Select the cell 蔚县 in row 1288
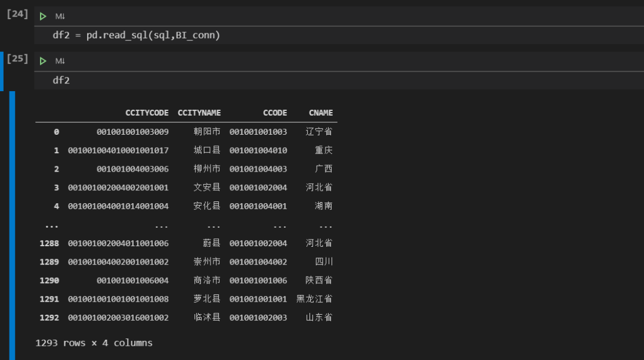The image size is (644, 360). 212,243
